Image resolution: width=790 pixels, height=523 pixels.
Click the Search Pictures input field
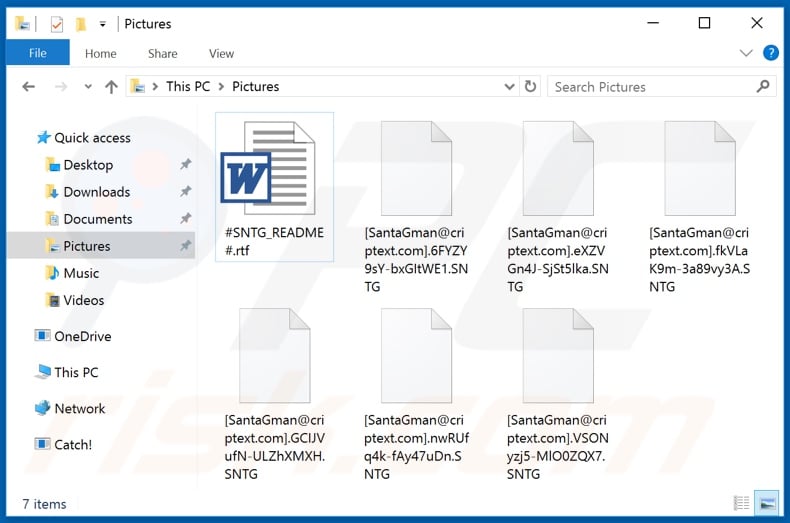pos(650,87)
